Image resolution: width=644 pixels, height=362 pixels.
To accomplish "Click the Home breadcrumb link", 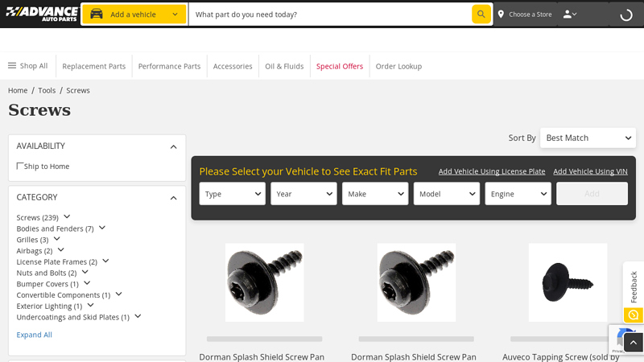I will tap(18, 90).
